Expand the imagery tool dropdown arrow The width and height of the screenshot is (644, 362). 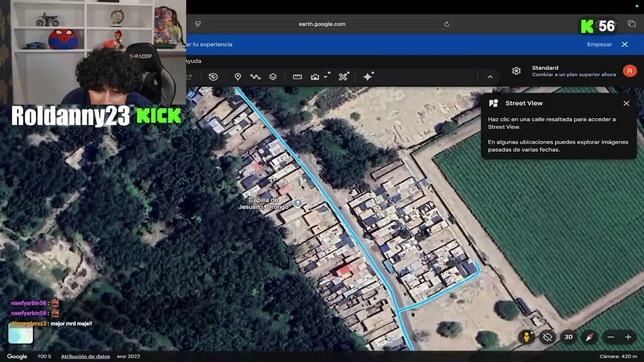point(326,77)
